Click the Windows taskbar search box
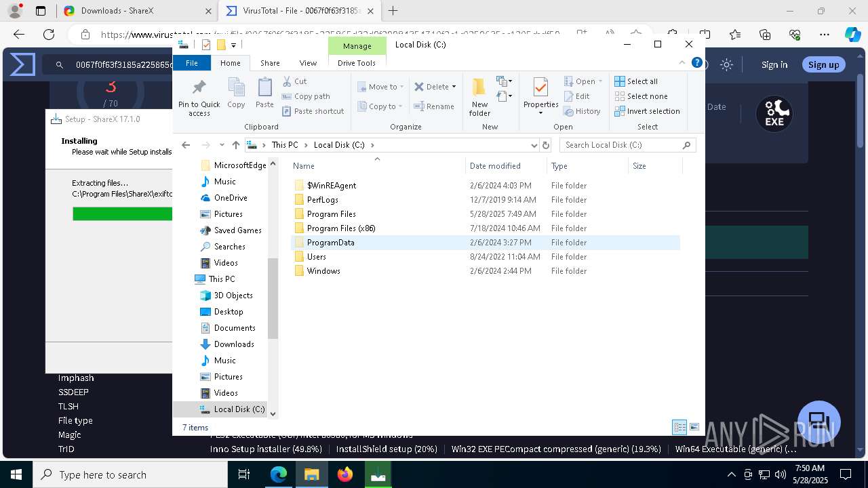 [x=130, y=474]
